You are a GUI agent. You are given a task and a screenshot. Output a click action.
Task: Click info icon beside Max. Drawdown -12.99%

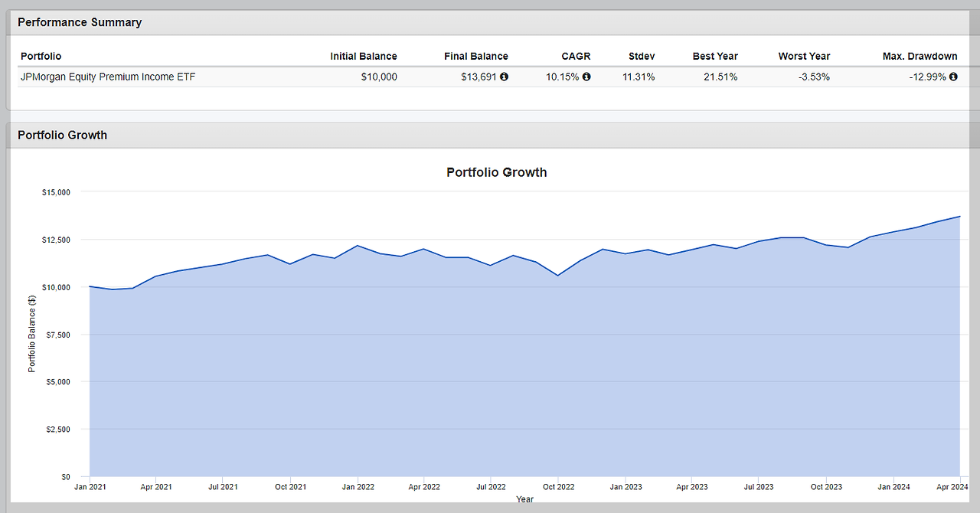click(x=953, y=77)
